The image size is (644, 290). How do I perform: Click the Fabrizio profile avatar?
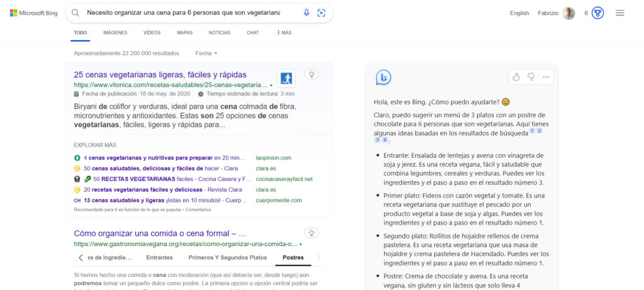[569, 13]
